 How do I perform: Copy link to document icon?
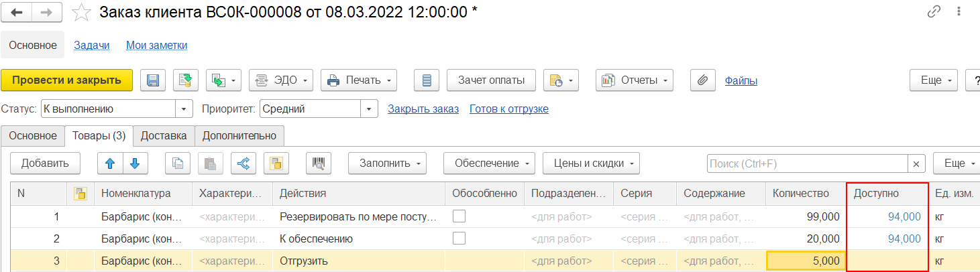[x=934, y=12]
